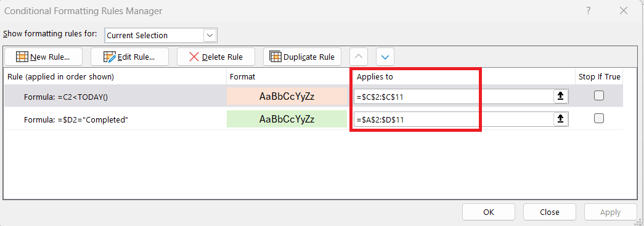The image size is (644, 226).
Task: Duplicate the selected rule
Action: (x=303, y=57)
